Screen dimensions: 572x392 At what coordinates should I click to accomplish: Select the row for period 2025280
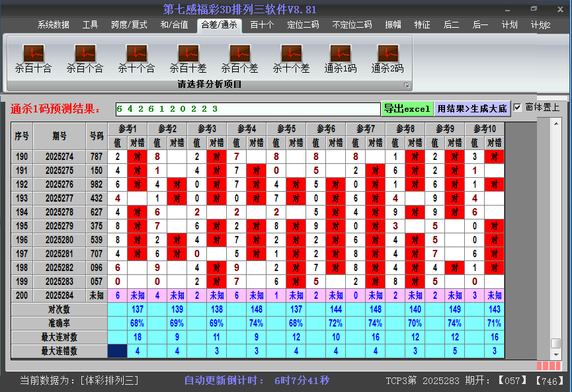[x=60, y=240]
